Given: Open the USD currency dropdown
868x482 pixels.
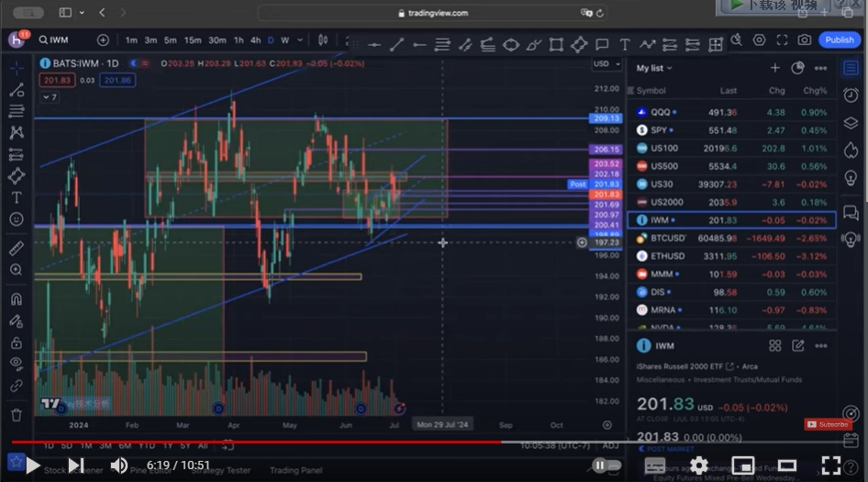Looking at the screenshot, I should [606, 63].
